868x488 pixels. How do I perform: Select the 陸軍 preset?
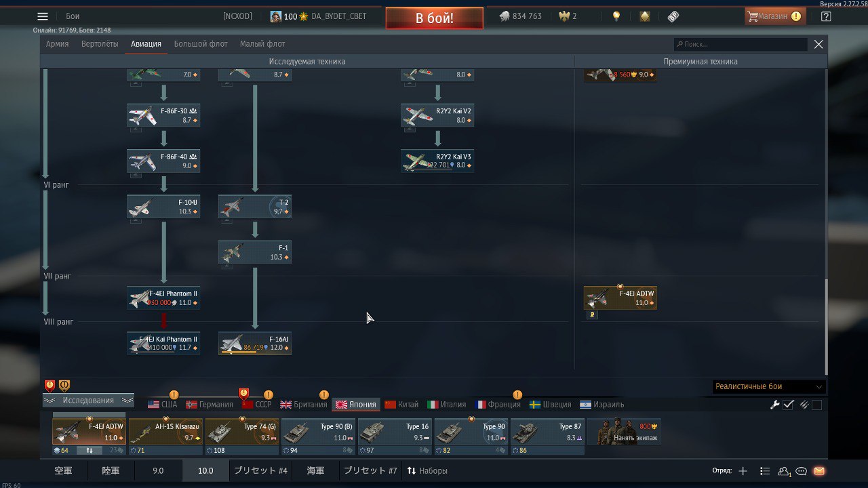(x=111, y=471)
